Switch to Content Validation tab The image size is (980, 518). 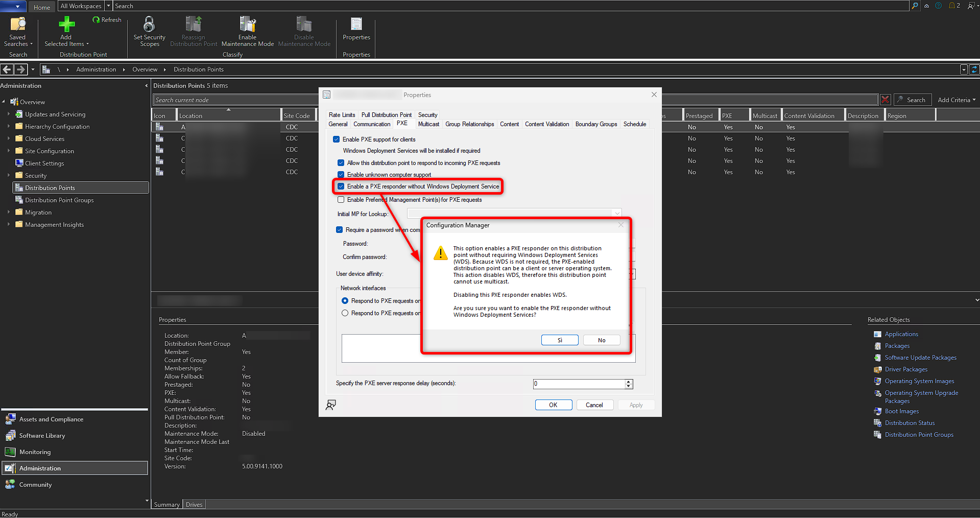pos(547,124)
